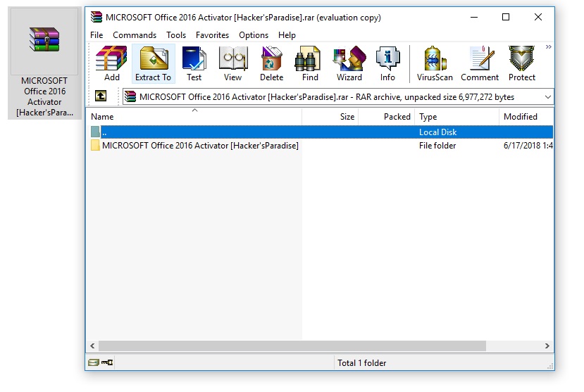Select the MICROSOFT Office 2016 Activator folder row
This screenshot has height=392, width=584.
(321, 146)
